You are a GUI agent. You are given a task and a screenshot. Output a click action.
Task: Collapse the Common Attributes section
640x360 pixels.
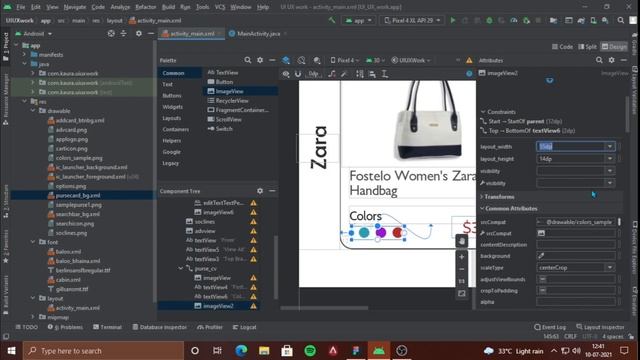coord(482,209)
